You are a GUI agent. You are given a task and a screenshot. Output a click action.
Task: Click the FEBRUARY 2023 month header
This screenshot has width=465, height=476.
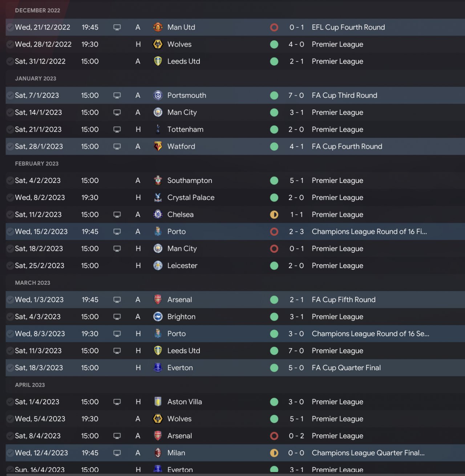37,164
